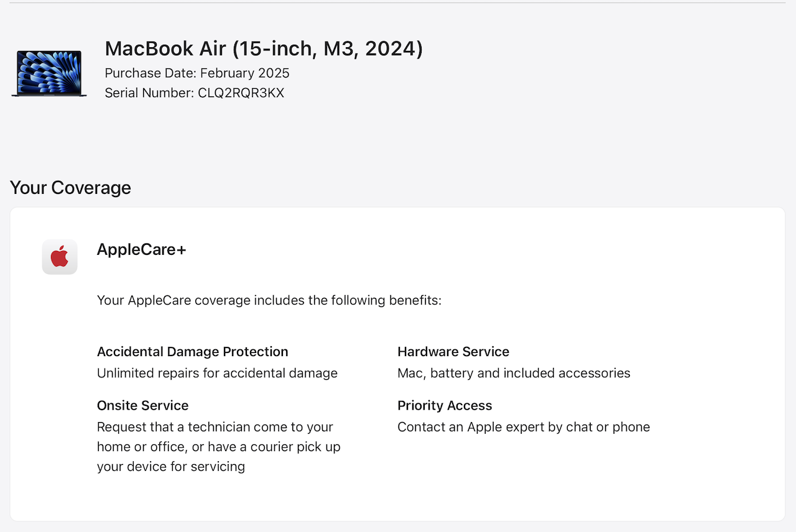Select the Hardware Service heading

pyautogui.click(x=453, y=352)
